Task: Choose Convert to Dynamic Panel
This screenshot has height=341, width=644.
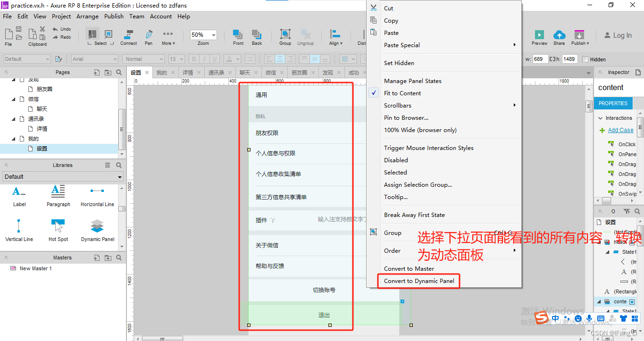Action: (419, 281)
